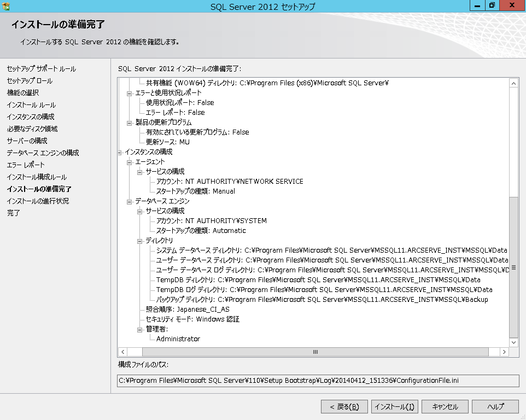Select スタートアップの種類: Automatic row
Image resolution: width=526 pixels, height=420 pixels.
click(201, 231)
